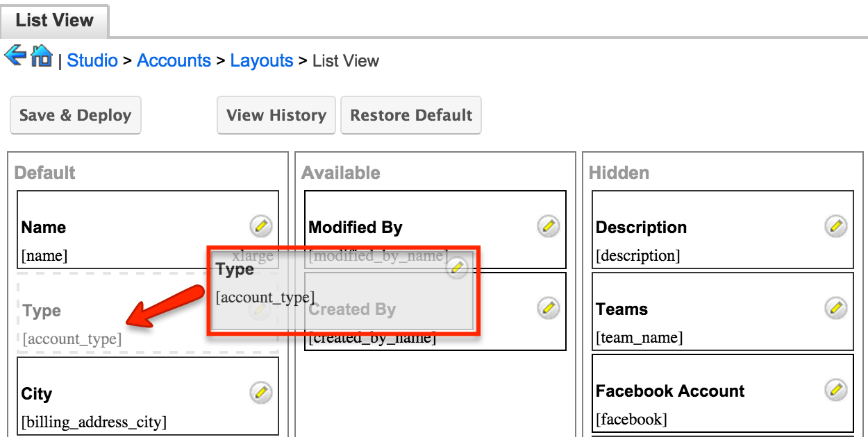Click the blue back arrow icon
868x437 pixels.
pos(15,55)
